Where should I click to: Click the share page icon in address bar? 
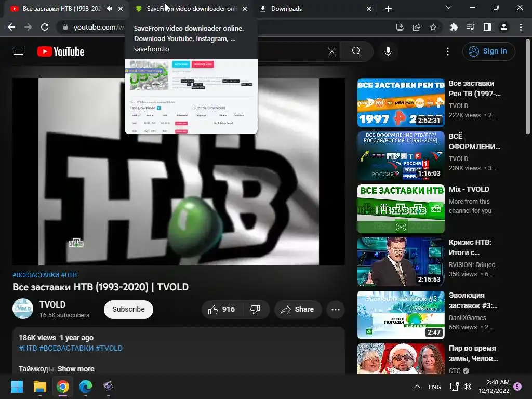pyautogui.click(x=417, y=27)
